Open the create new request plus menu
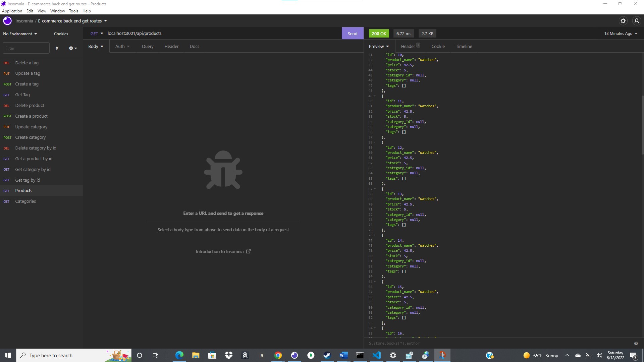Viewport: 644px width, 362px height. (x=73, y=48)
